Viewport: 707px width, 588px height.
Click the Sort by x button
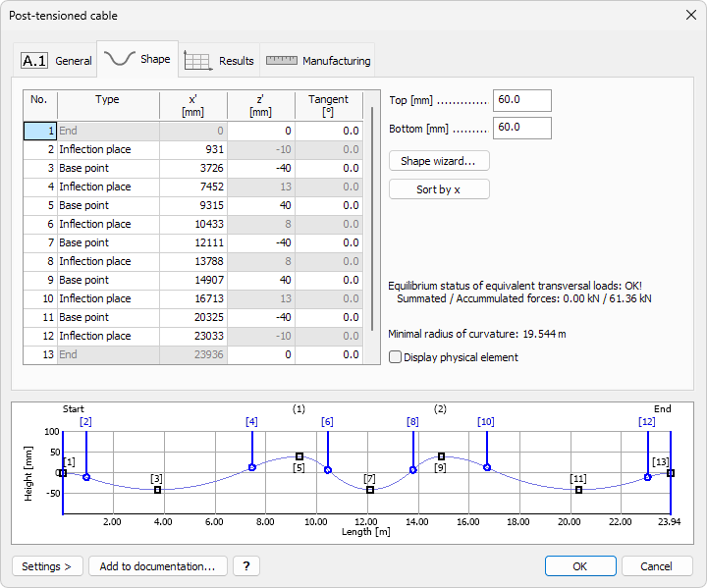[x=439, y=189]
